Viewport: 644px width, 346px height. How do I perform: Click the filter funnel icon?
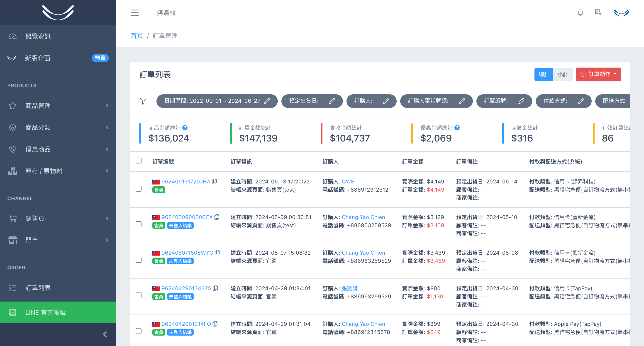(143, 101)
